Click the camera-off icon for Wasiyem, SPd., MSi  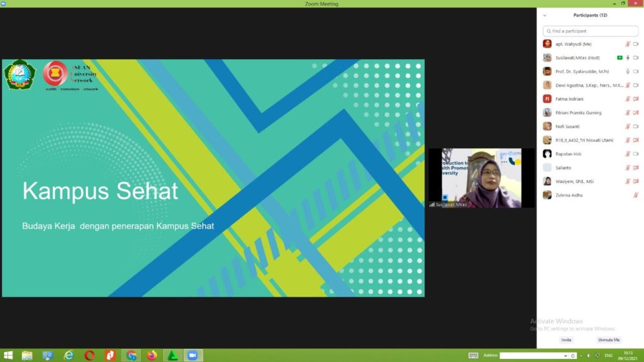pos(636,182)
